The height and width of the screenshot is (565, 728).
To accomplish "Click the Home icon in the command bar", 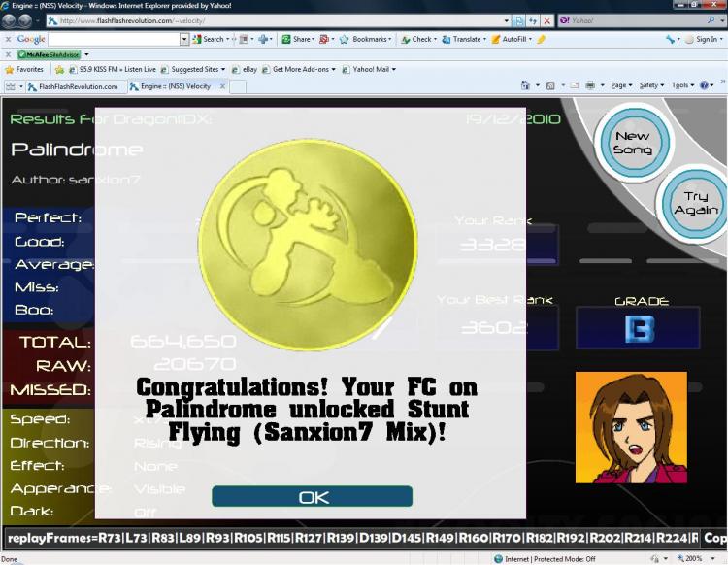I will [525, 85].
